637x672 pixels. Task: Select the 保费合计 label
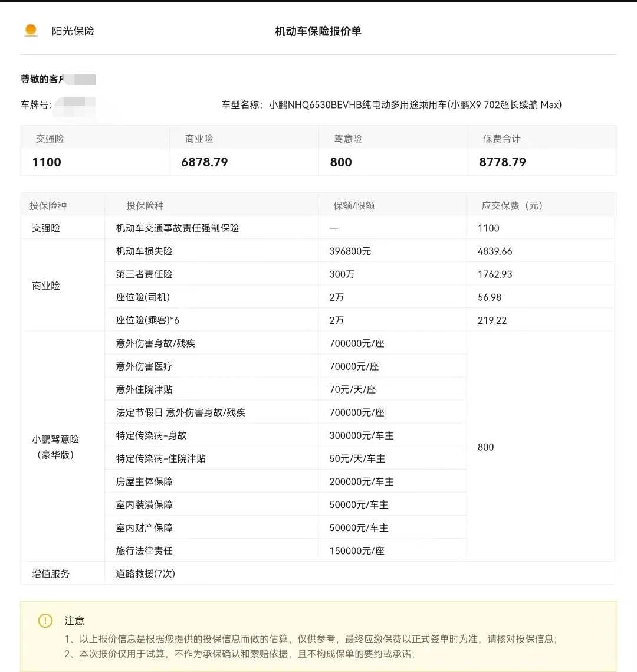pos(501,139)
